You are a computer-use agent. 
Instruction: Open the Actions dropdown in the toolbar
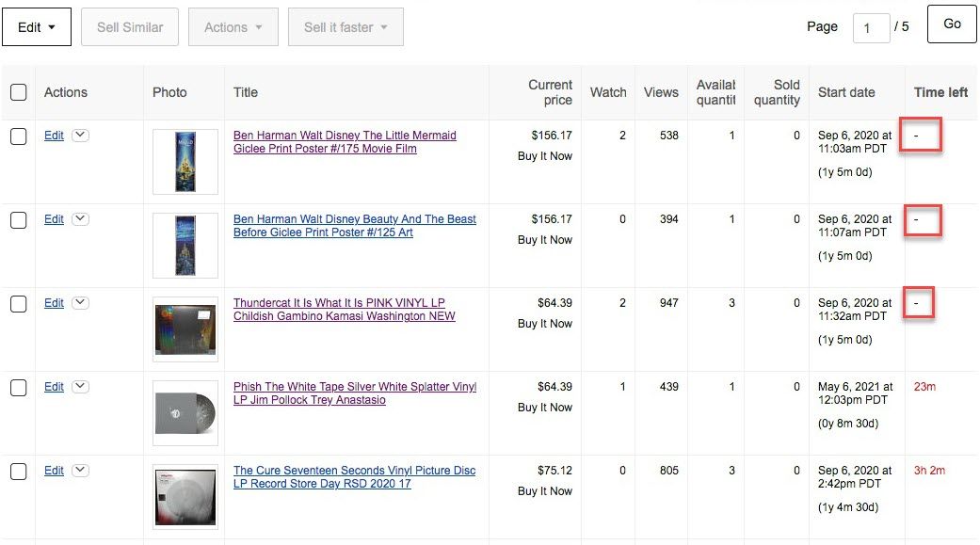tap(233, 27)
